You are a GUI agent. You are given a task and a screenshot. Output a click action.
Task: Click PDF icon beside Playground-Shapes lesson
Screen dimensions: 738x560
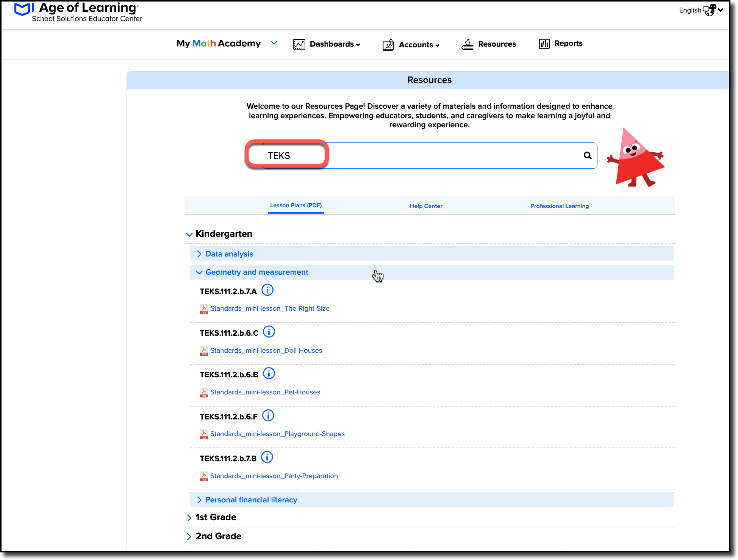[204, 434]
